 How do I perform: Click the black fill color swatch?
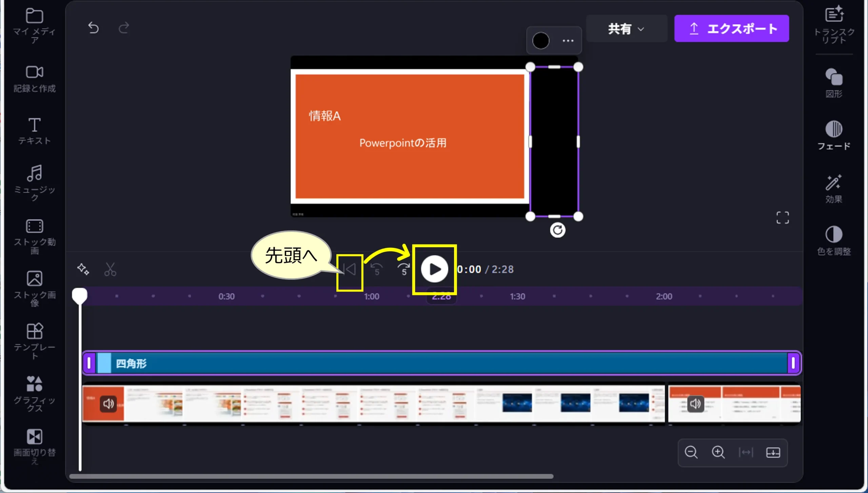click(541, 41)
